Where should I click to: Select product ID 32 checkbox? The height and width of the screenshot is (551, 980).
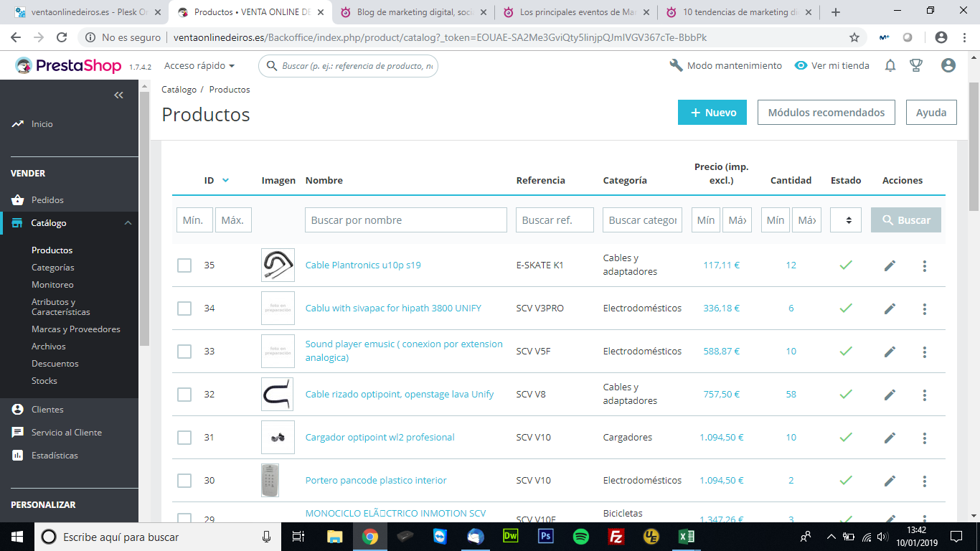tap(184, 395)
